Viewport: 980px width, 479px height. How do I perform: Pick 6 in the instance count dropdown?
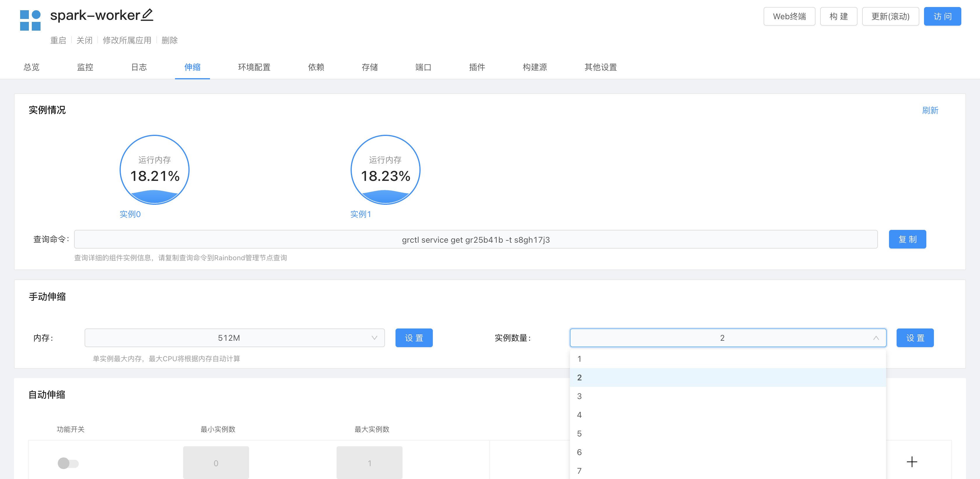pyautogui.click(x=728, y=452)
